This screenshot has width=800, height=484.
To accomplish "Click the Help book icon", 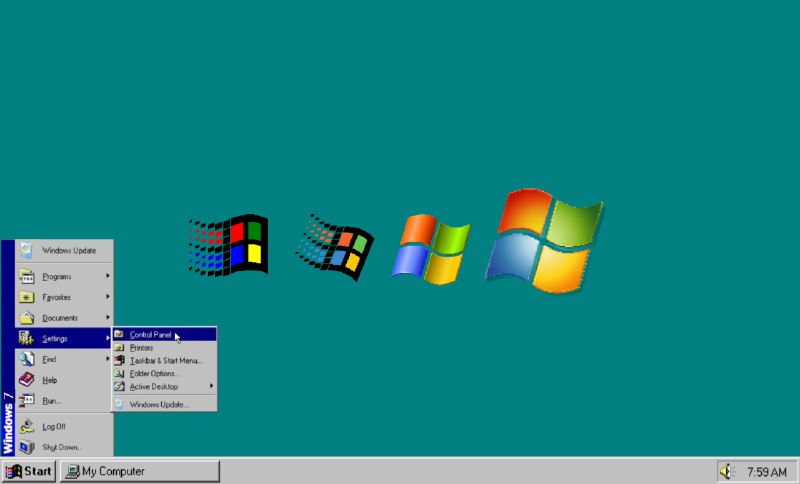I will click(x=27, y=380).
